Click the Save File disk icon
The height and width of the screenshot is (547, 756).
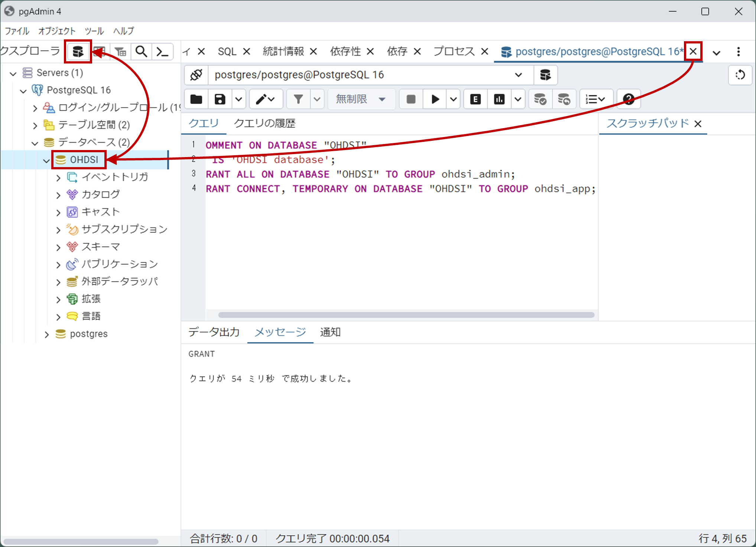point(220,99)
